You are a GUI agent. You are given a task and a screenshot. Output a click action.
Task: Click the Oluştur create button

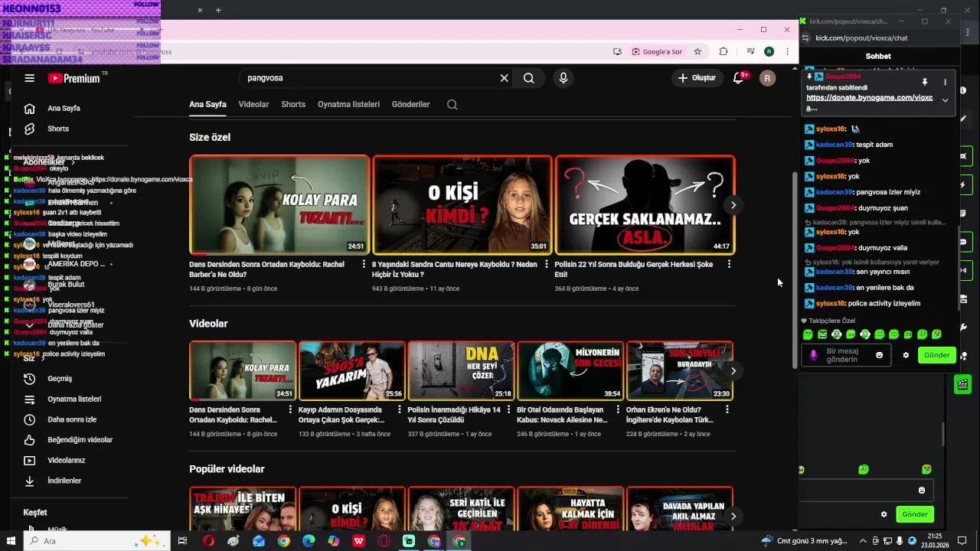coord(697,78)
